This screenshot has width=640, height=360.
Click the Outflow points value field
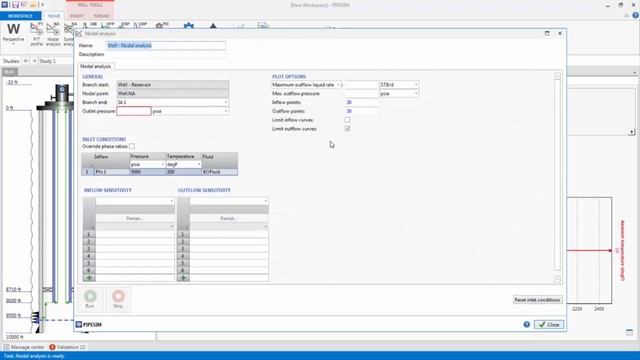[362, 111]
